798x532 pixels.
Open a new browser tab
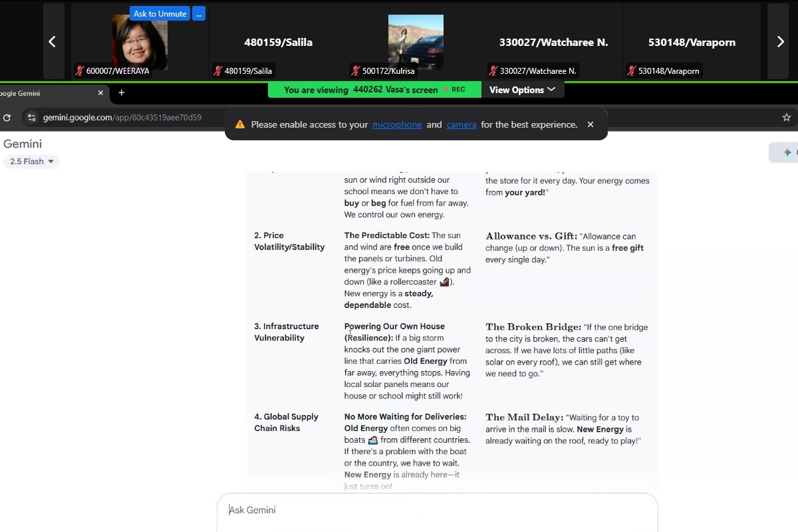point(122,93)
